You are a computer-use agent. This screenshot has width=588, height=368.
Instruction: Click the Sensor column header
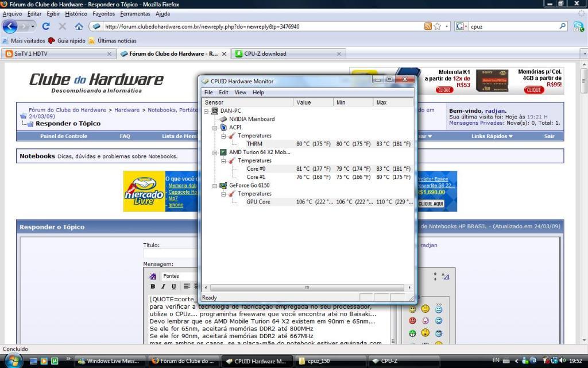247,102
